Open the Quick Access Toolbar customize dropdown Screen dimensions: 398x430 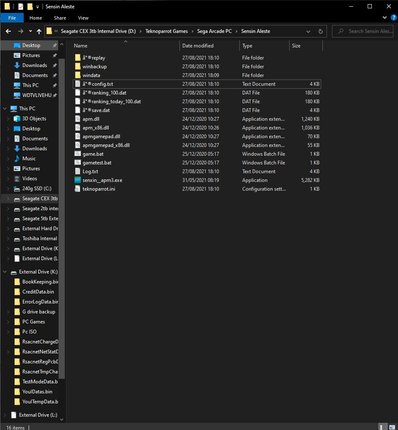(x=38, y=7)
